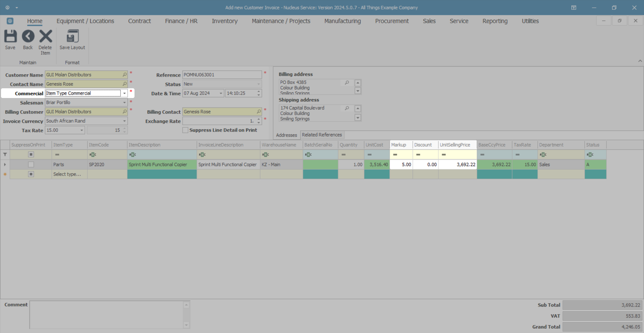644x333 pixels.
Task: Open the Reporting ribbon tab
Action: click(495, 21)
